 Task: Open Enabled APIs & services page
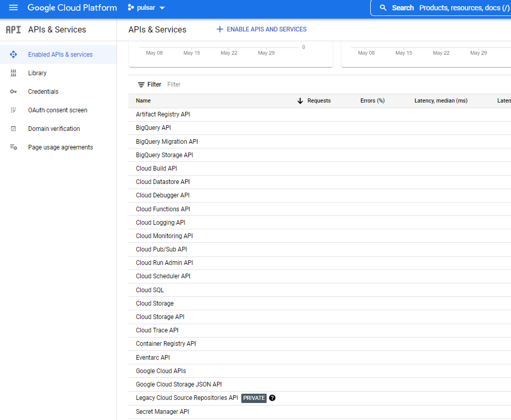click(x=58, y=55)
